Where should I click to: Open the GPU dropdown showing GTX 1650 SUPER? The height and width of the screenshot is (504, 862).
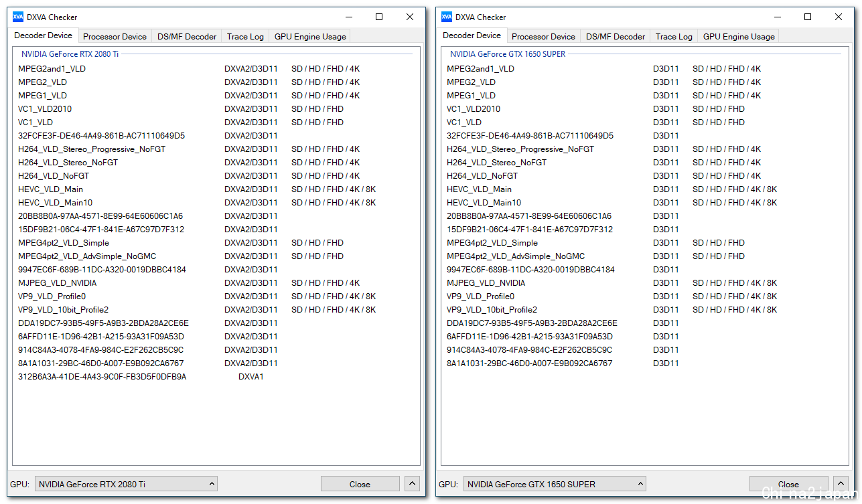coord(555,484)
